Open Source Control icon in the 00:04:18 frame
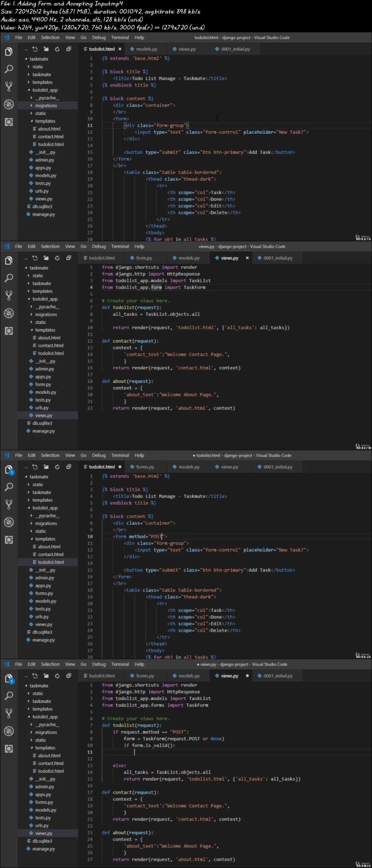This screenshot has height=868, width=372. click(9, 295)
